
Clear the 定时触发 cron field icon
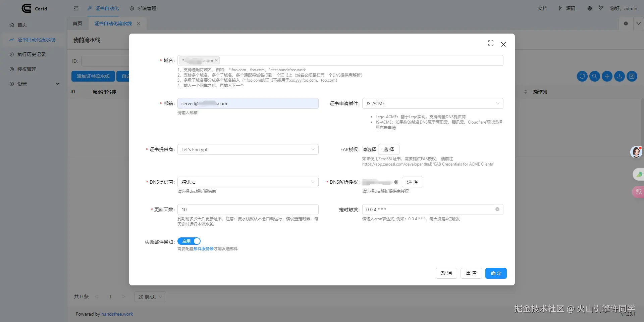tap(497, 210)
